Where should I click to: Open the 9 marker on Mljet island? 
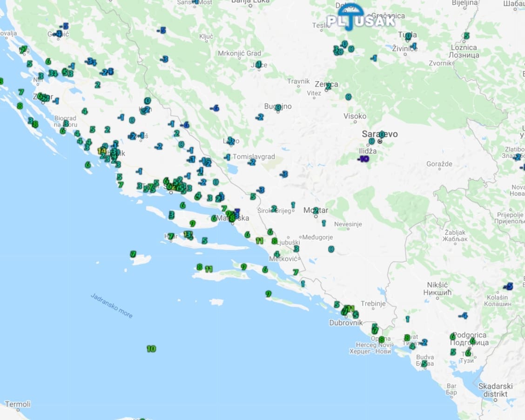tap(268, 294)
